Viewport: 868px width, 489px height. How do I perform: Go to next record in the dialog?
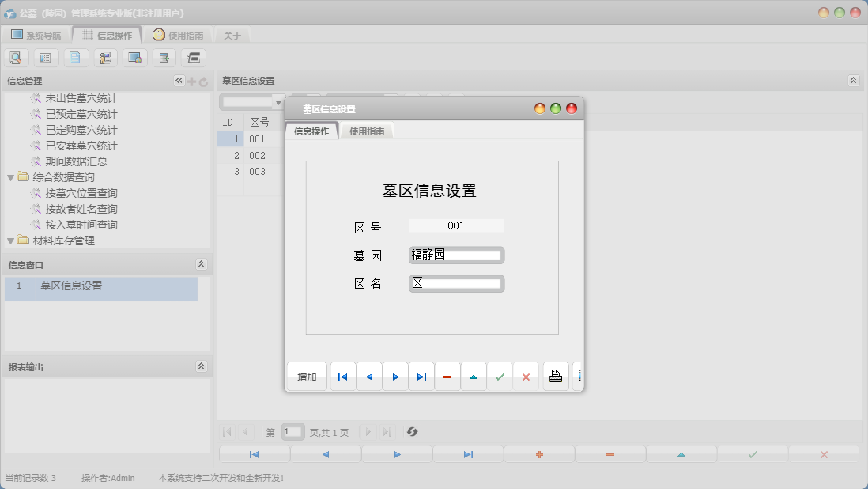coord(395,377)
